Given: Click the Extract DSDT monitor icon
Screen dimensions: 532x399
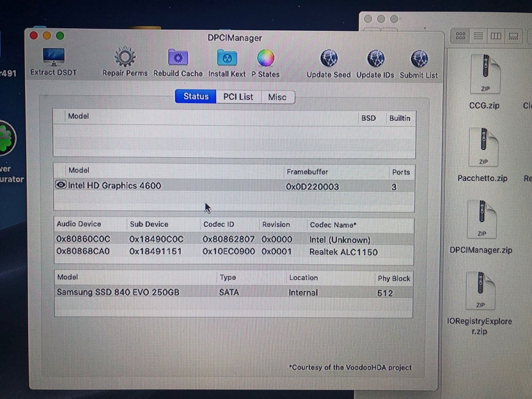Looking at the screenshot, I should coord(54,57).
